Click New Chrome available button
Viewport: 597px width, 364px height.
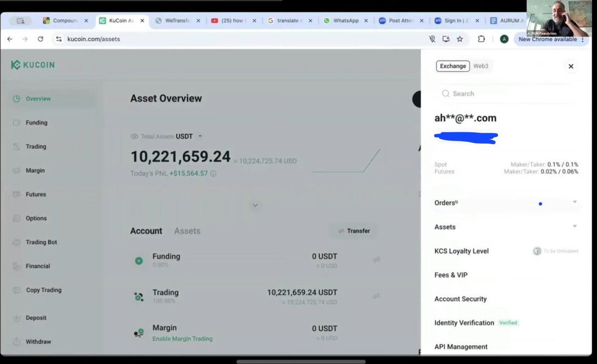tap(550, 39)
